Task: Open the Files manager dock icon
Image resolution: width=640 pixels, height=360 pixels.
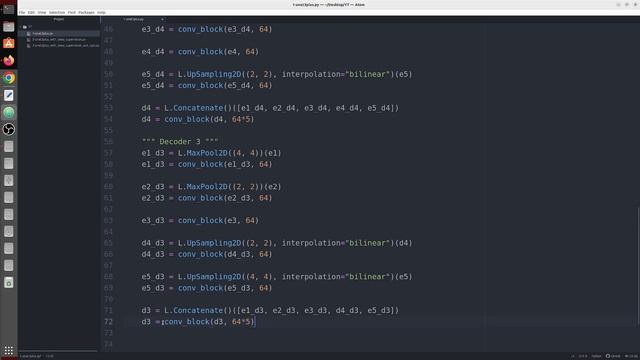Action: 9,27
